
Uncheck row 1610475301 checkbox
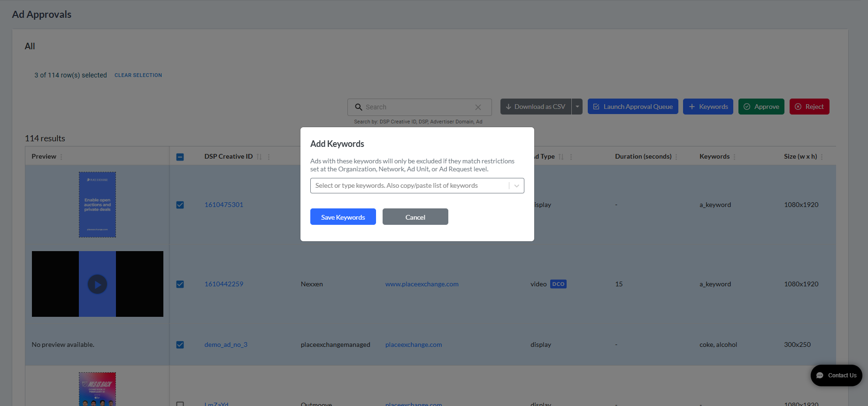click(180, 205)
